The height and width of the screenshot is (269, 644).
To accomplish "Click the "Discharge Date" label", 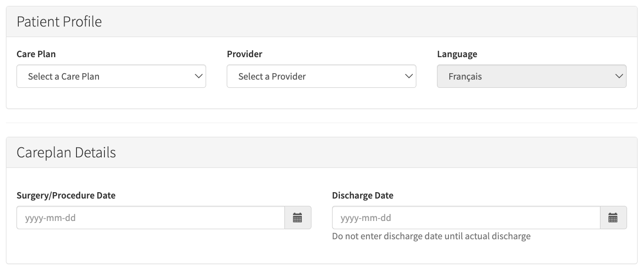I will tap(362, 195).
